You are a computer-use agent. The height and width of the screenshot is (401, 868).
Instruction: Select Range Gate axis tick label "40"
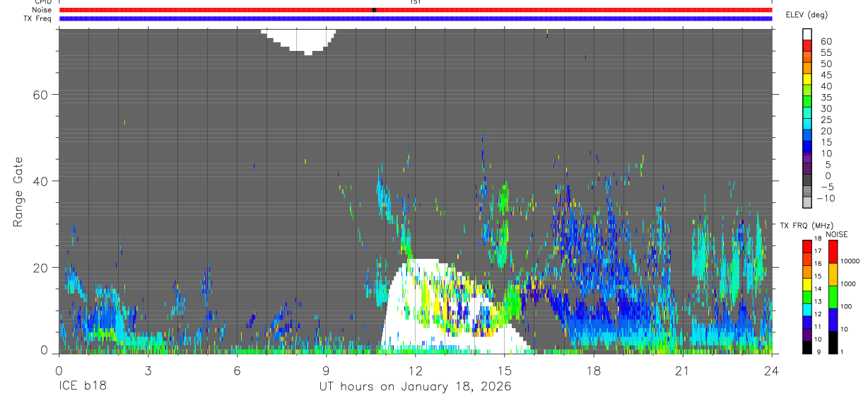(x=41, y=181)
